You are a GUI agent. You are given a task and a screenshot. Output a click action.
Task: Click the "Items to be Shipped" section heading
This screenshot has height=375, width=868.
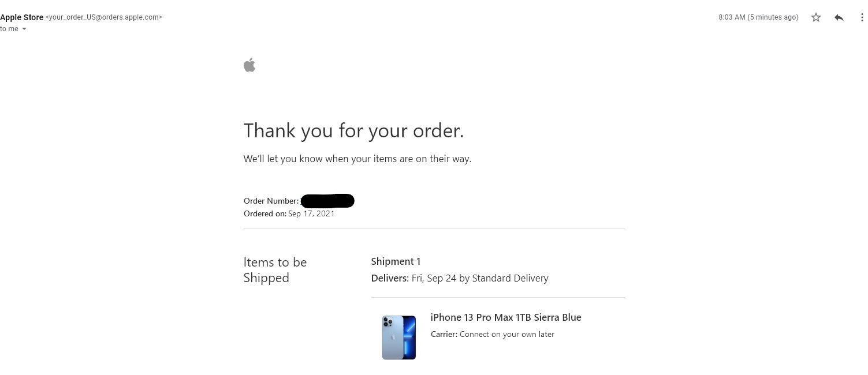(x=275, y=270)
